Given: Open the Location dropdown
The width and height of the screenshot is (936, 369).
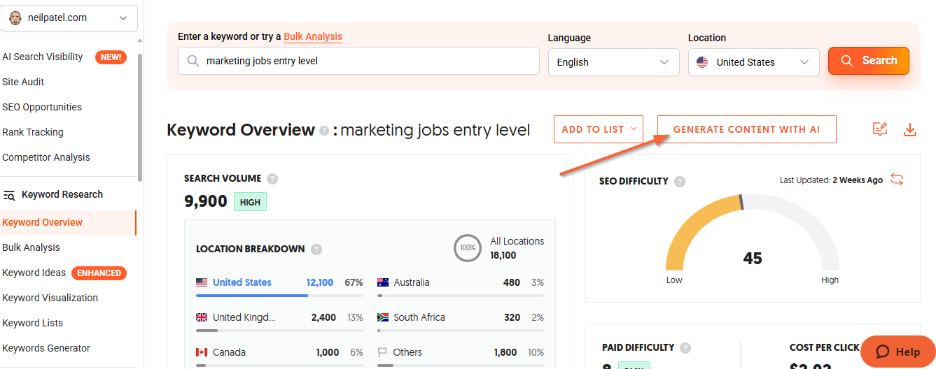Looking at the screenshot, I should pos(753,62).
